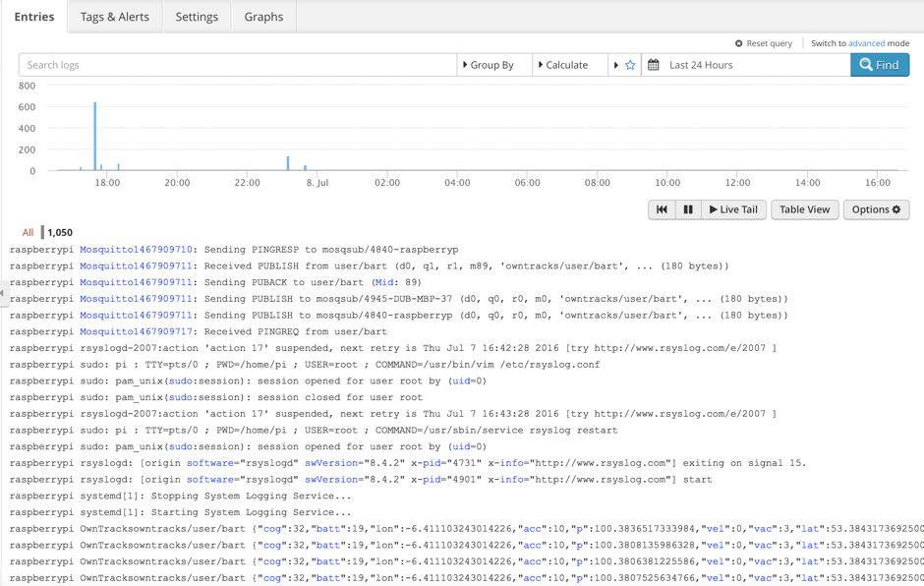924x586 pixels.
Task: Open the Settings tab
Action: coord(197,17)
